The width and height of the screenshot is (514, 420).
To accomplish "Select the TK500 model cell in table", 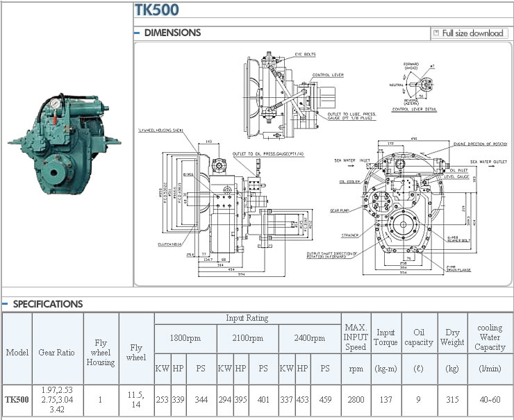I will coord(17,400).
